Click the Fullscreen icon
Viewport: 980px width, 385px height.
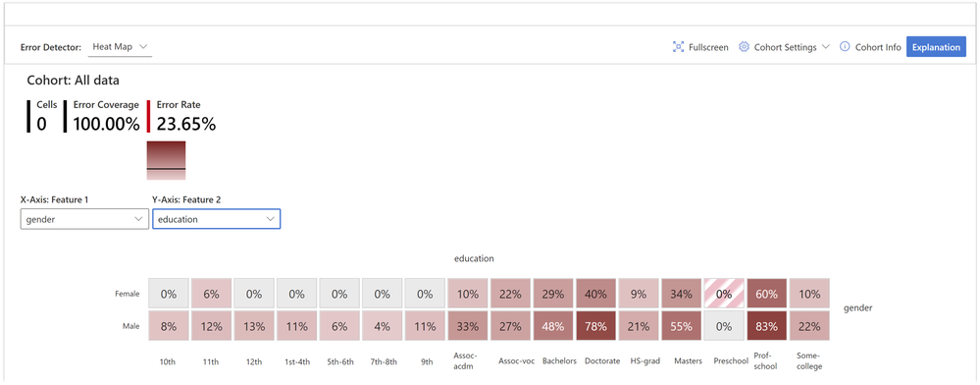pos(678,47)
